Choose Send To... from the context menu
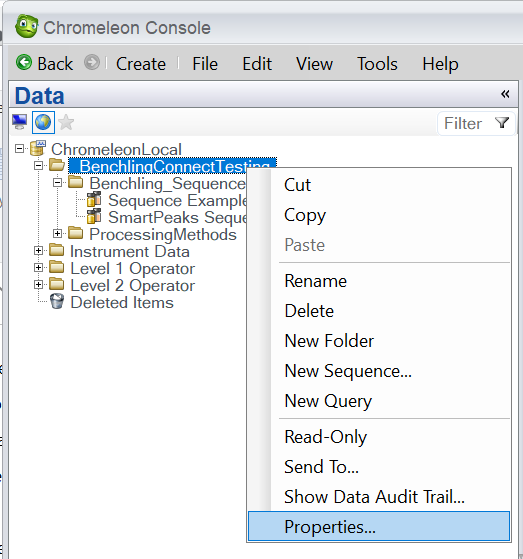Image resolution: width=523 pixels, height=559 pixels. point(379,467)
